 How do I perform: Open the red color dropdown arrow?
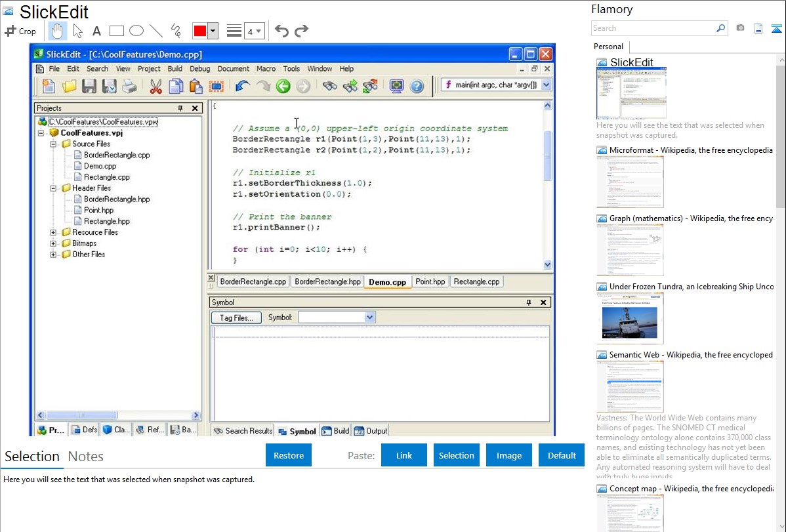click(213, 31)
